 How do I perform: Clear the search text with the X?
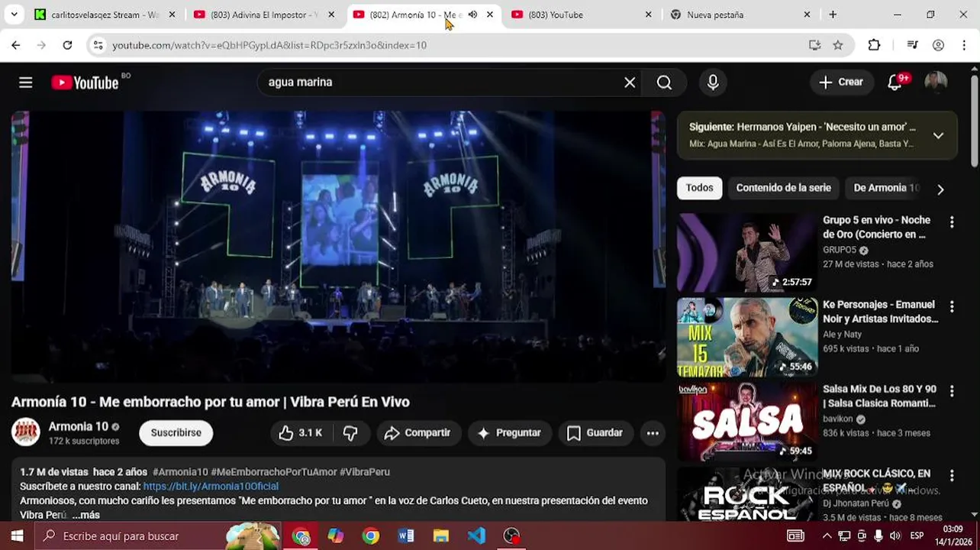630,82
